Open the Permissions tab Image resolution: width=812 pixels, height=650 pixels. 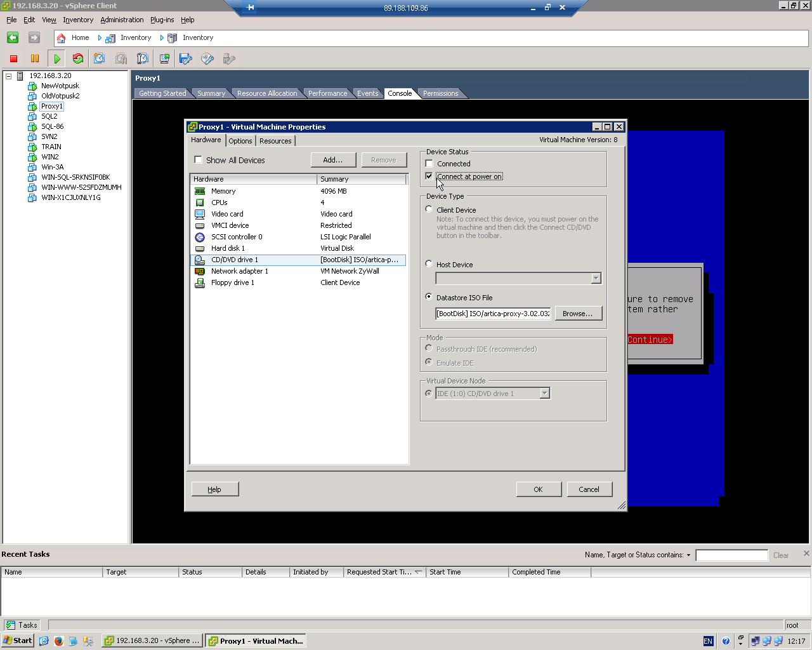tap(440, 93)
